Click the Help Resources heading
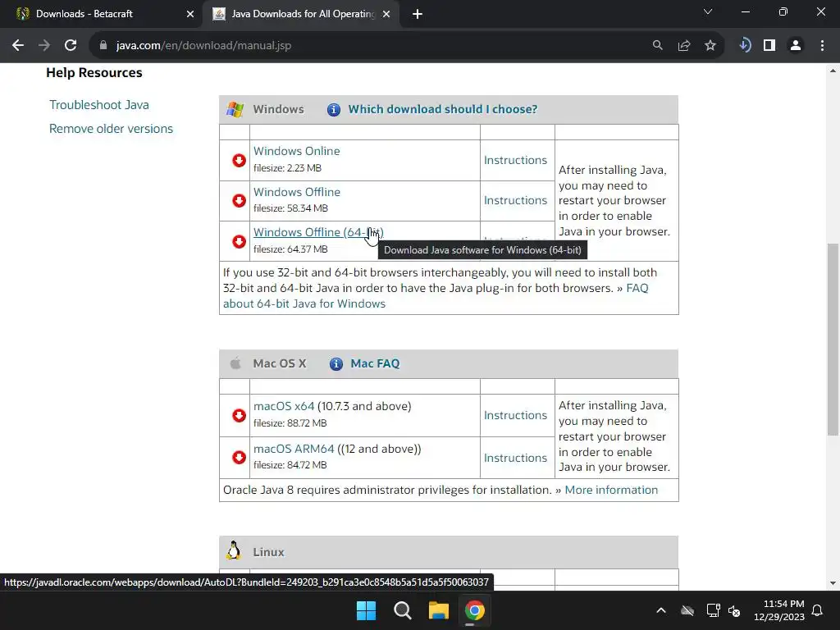 94,73
